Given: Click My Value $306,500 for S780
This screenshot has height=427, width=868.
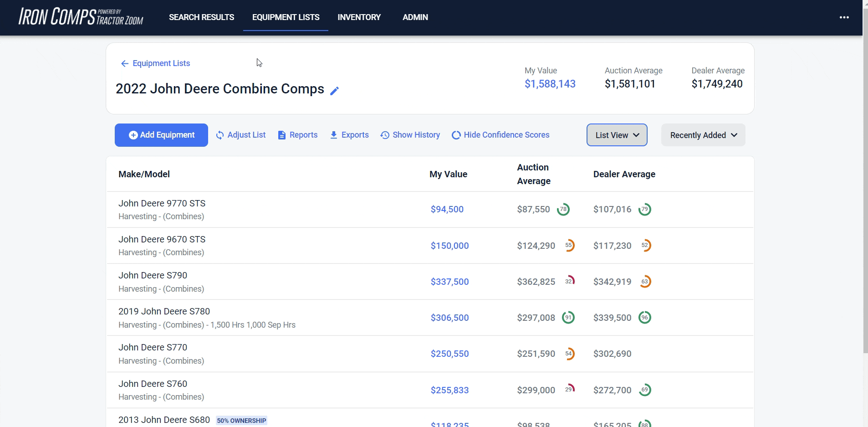Looking at the screenshot, I should coord(450,317).
